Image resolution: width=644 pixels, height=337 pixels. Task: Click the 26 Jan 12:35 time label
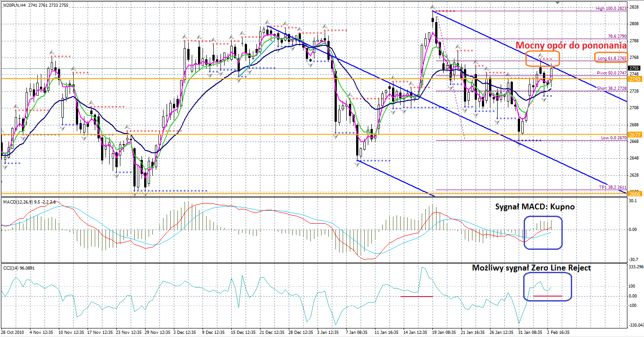click(502, 333)
